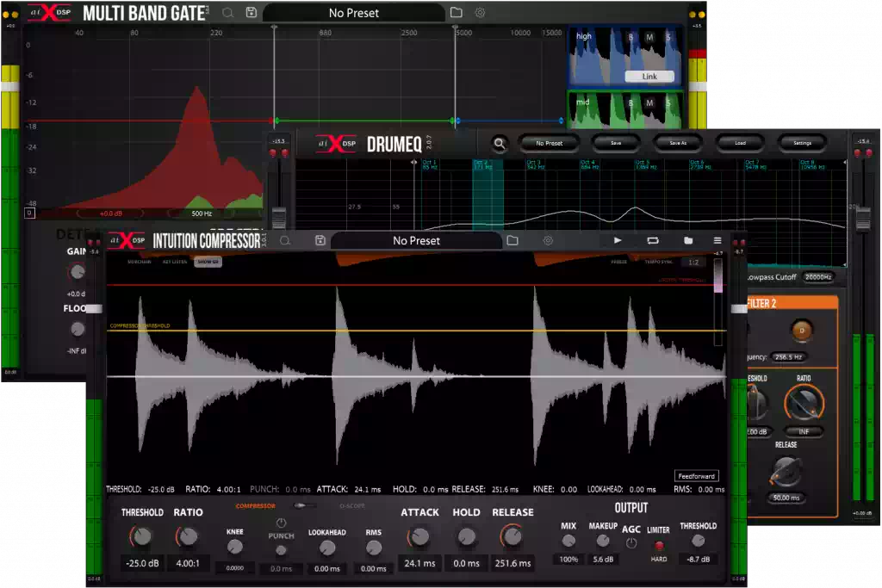The width and height of the screenshot is (882, 588).
Task: Toggle Freeze in Intuition Compressor
Action: (x=618, y=262)
